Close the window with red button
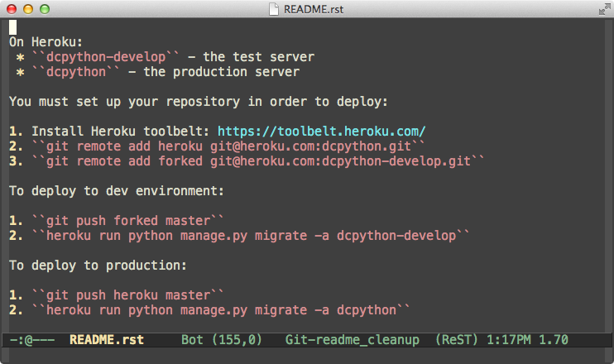This screenshot has height=364, width=614. click(12, 9)
